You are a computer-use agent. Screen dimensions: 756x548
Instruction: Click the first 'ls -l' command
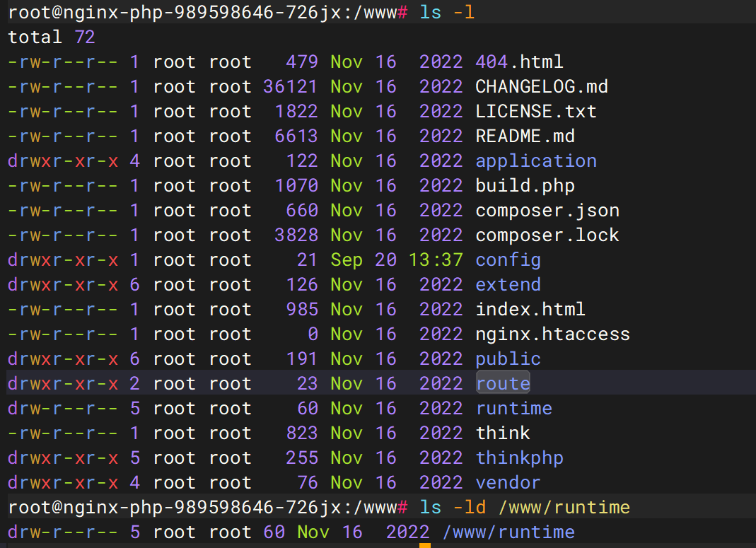(447, 12)
